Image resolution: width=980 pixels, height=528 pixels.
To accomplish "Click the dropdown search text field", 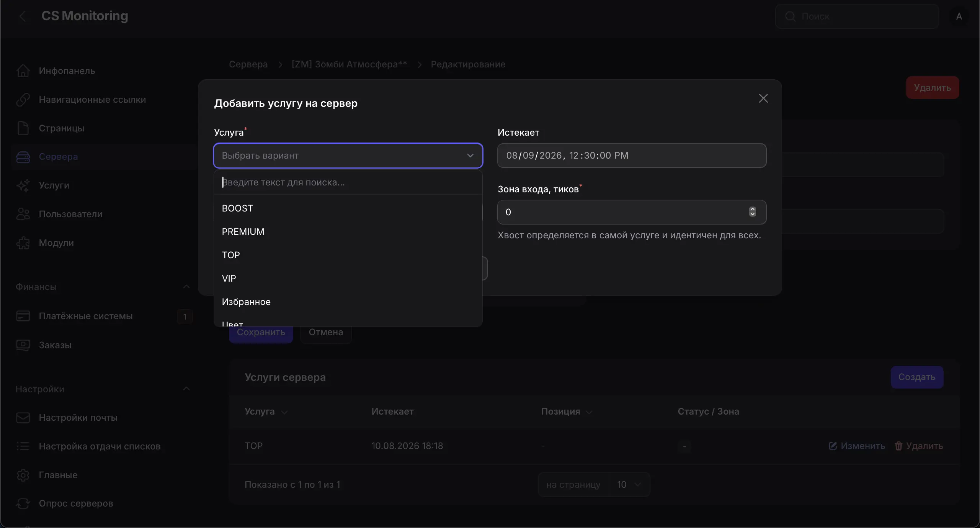I will click(348, 182).
